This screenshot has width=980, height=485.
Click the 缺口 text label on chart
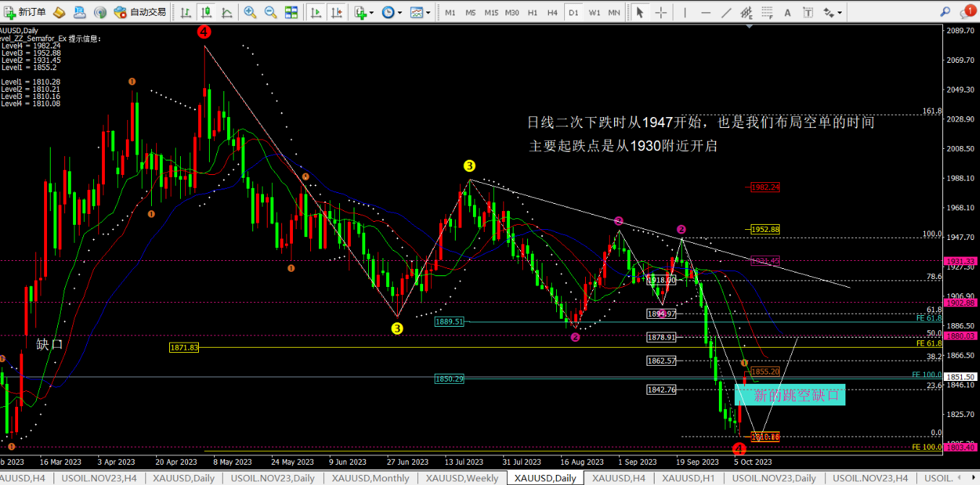(x=50, y=345)
